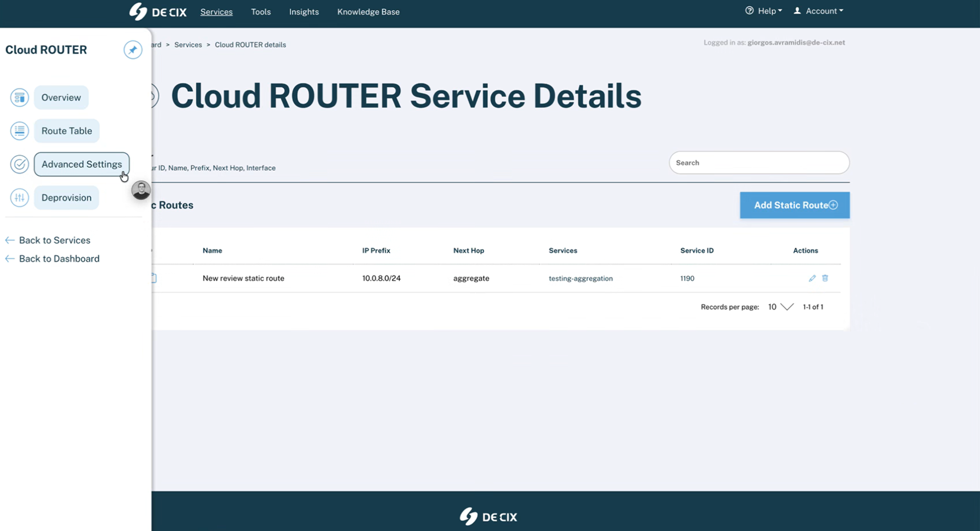
Task: Open the Account dropdown menu
Action: click(819, 11)
